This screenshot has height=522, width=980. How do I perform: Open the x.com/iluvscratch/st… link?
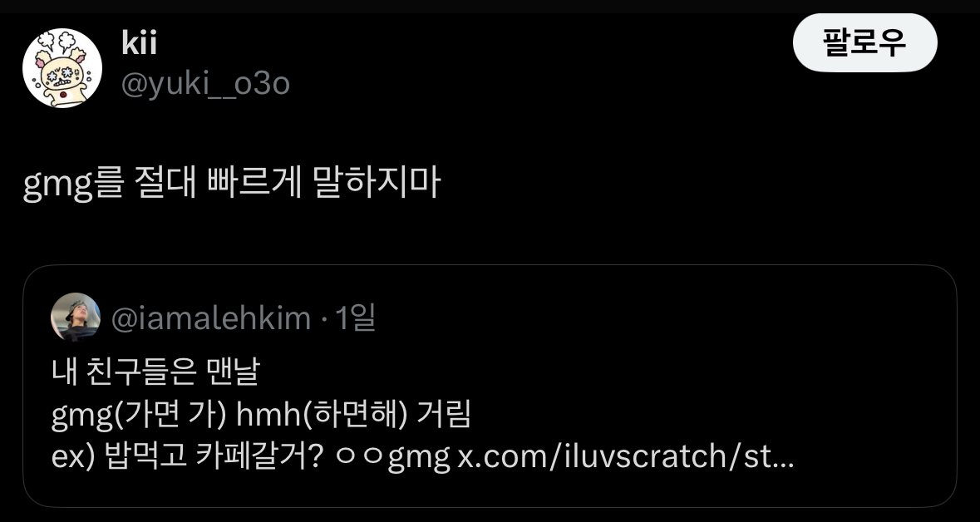[626, 458]
